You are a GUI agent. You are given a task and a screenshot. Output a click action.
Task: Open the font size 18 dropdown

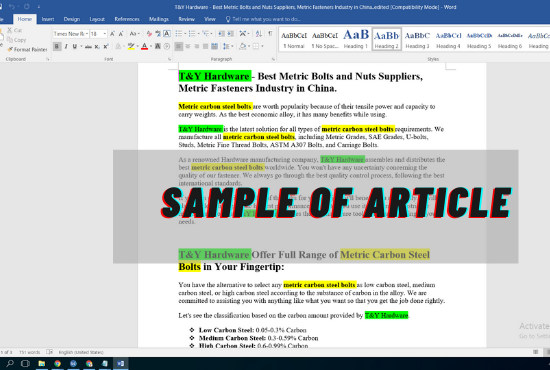click(x=105, y=34)
